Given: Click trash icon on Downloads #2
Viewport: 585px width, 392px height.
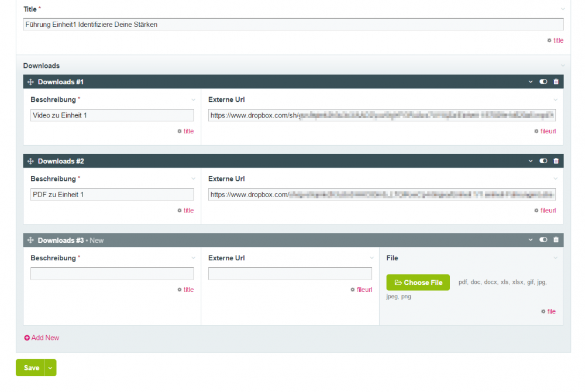Looking at the screenshot, I should [x=556, y=161].
